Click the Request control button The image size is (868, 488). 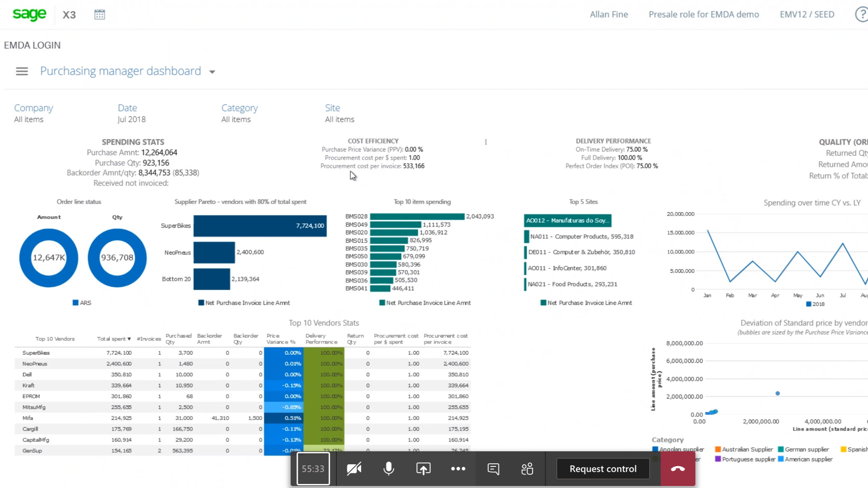603,469
